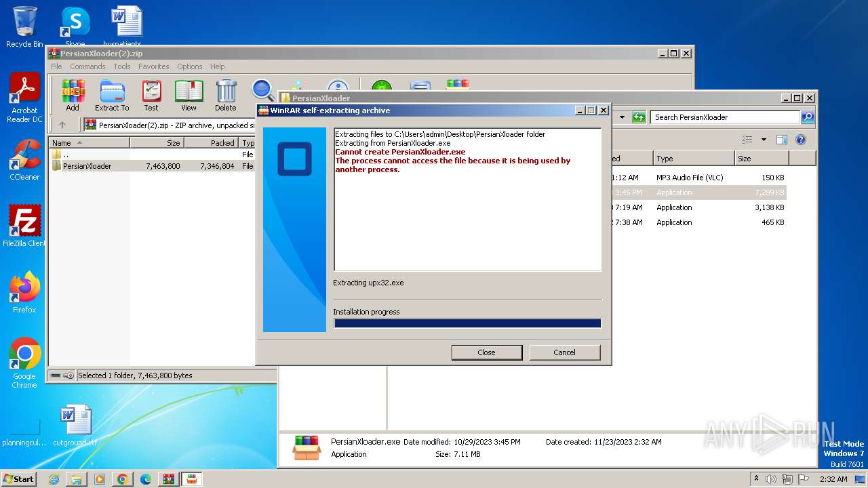This screenshot has height=488, width=868.
Task: Sort WinRAR list by Size column
Action: 157,143
